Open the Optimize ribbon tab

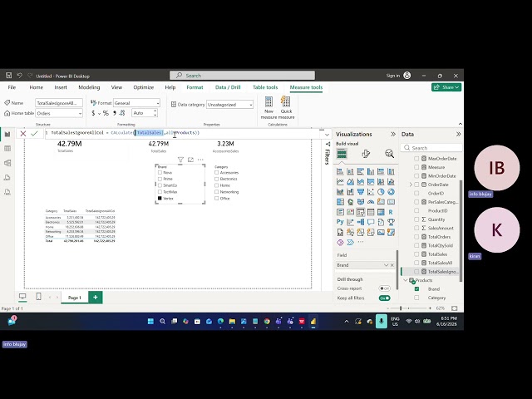(144, 87)
